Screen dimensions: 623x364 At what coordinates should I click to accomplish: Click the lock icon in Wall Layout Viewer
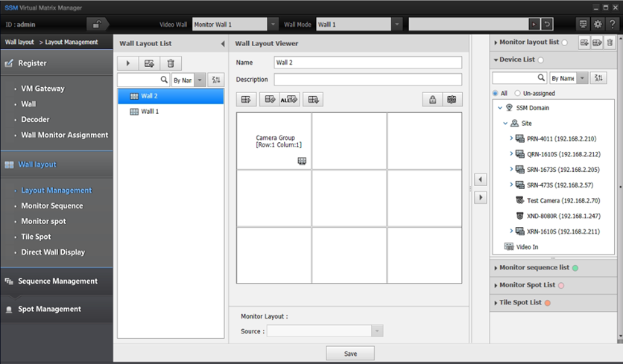tap(433, 99)
